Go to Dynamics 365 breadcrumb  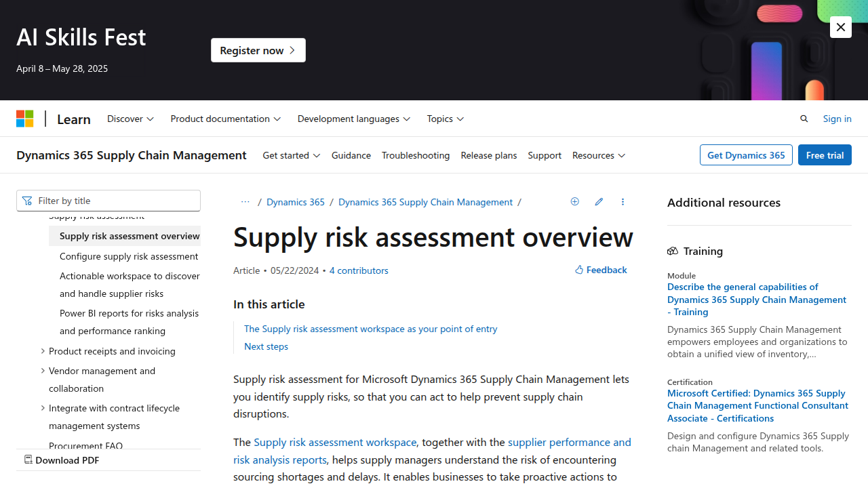click(296, 202)
